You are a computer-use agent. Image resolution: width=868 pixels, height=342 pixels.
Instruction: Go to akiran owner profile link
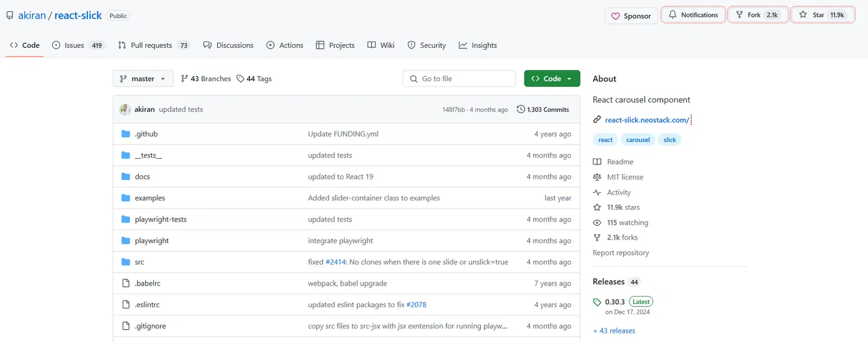[x=32, y=16]
